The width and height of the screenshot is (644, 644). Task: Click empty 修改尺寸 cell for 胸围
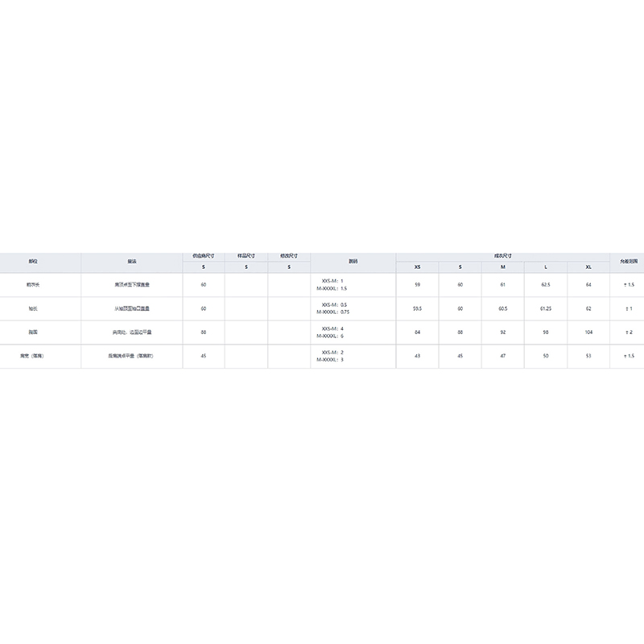(289, 332)
